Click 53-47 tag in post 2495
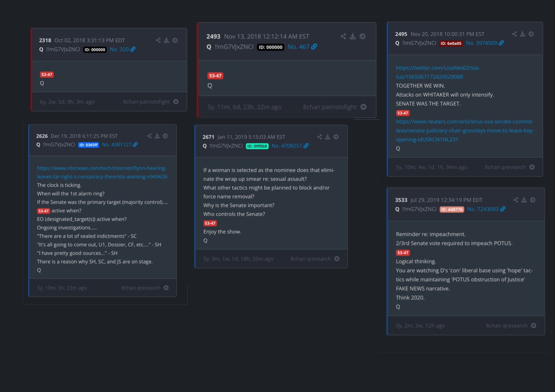Screen dimensions: 555x392 pyautogui.click(x=403, y=113)
